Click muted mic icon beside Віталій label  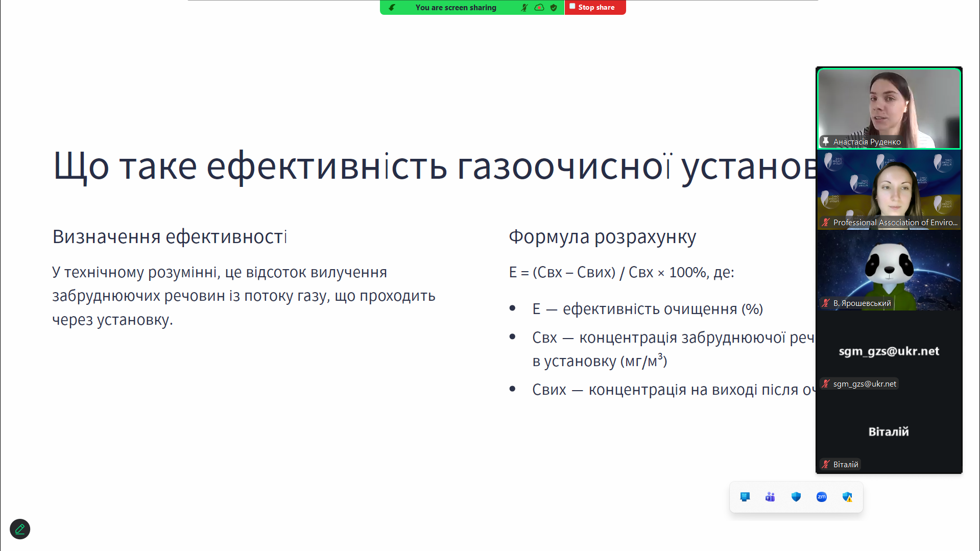[825, 464]
